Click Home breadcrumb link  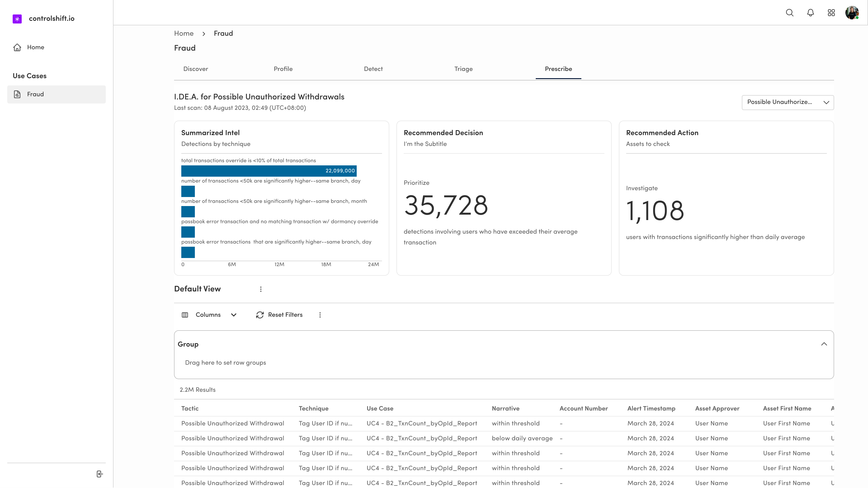point(184,33)
